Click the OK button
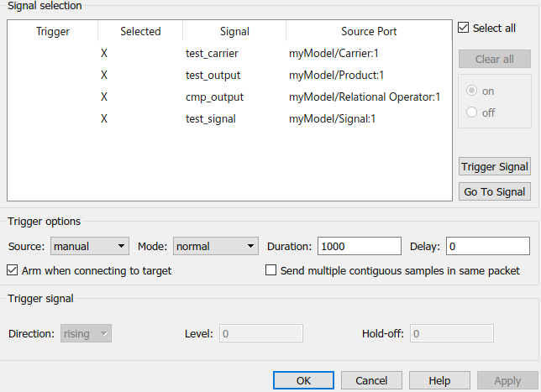 [x=303, y=380]
